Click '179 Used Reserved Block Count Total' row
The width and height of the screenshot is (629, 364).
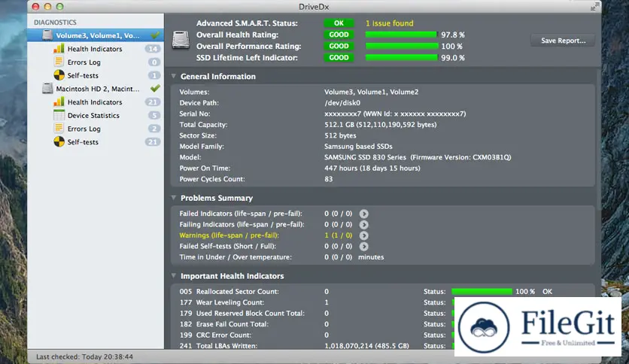[x=382, y=313]
